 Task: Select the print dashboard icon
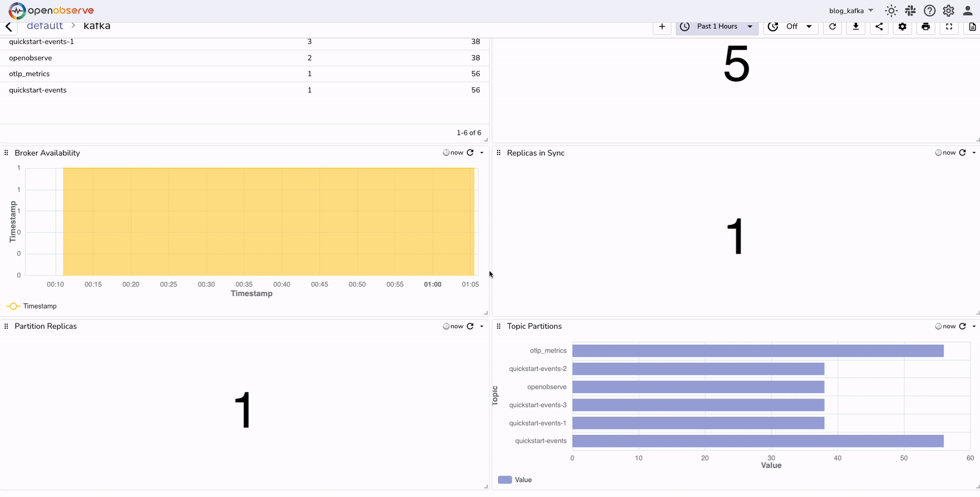[926, 27]
